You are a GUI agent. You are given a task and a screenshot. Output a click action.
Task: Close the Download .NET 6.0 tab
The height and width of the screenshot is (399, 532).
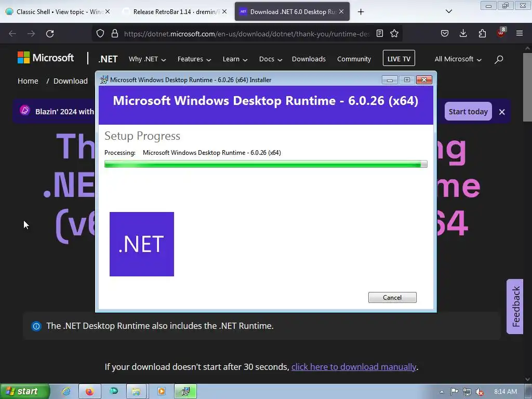pyautogui.click(x=341, y=11)
